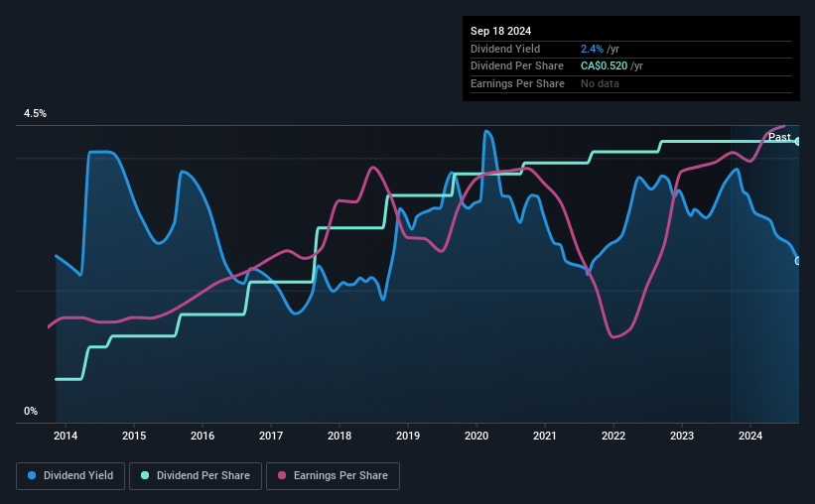Click the Dividend Per Share tooltip row label
Viewport: 815px width, 504px height.
(x=516, y=66)
